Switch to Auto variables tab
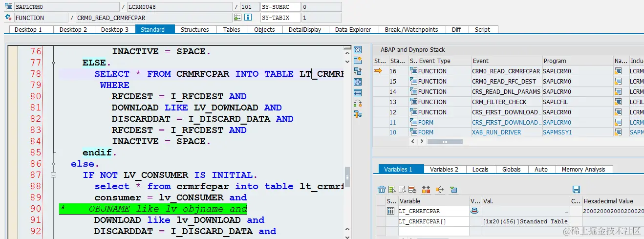The image size is (644, 239). (541, 169)
